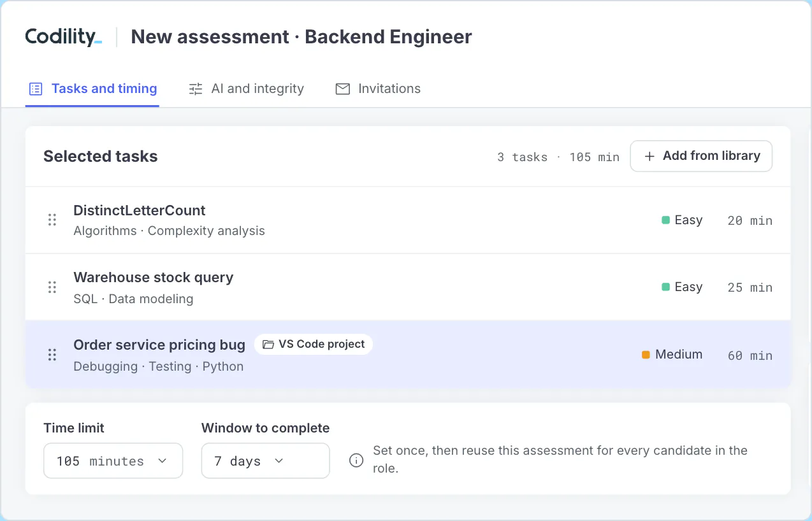This screenshot has height=521, width=812.
Task: Click the 25 min duration value
Action: point(750,287)
